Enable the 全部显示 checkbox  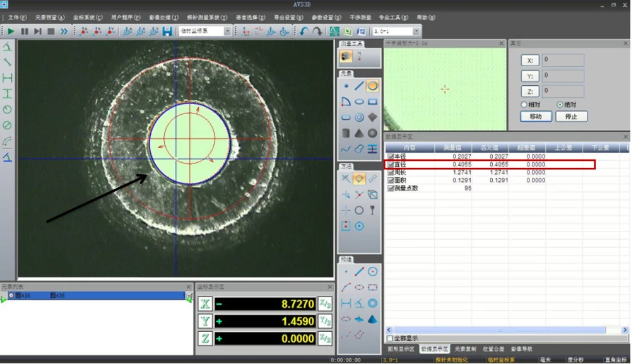click(x=389, y=338)
